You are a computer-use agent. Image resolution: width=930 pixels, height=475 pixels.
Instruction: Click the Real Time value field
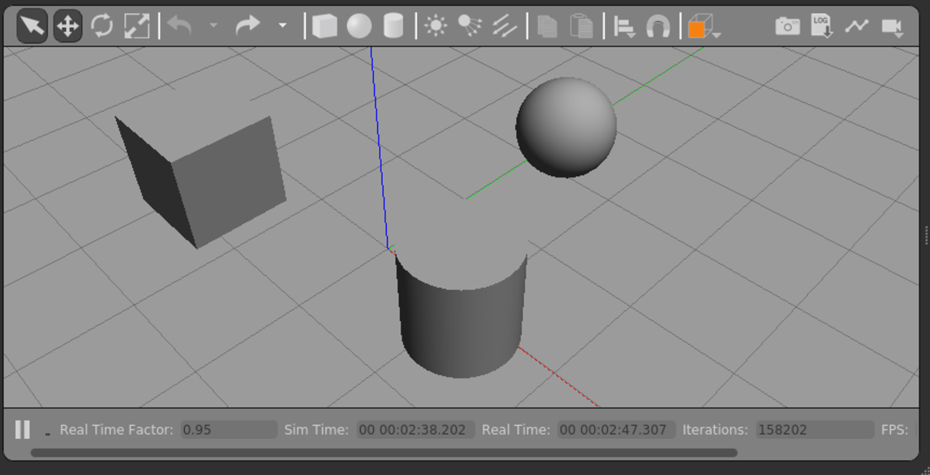click(616, 429)
